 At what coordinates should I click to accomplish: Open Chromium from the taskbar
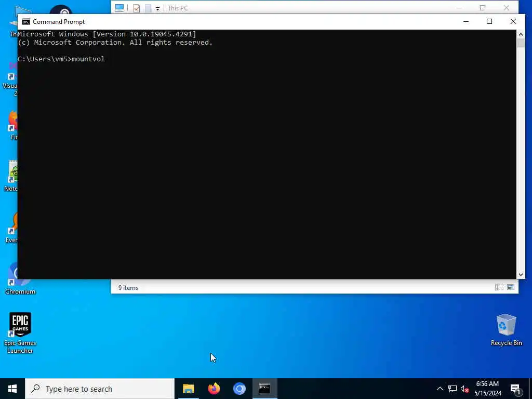pos(239,389)
